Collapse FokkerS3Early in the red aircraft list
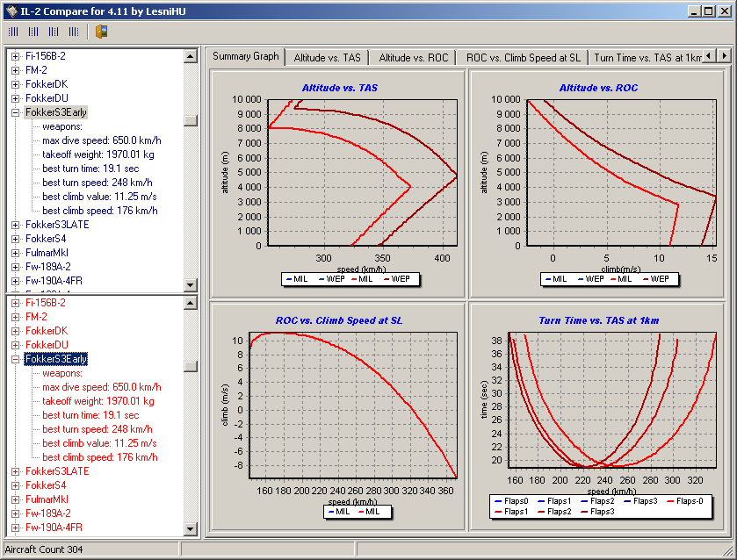Image resolution: width=737 pixels, height=560 pixels. [16, 359]
